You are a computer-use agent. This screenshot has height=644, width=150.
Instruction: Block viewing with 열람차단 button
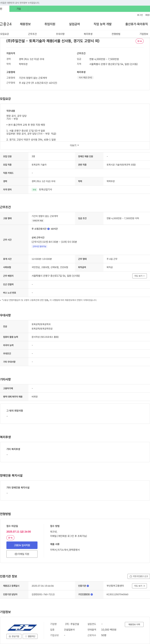[x=30, y=636]
